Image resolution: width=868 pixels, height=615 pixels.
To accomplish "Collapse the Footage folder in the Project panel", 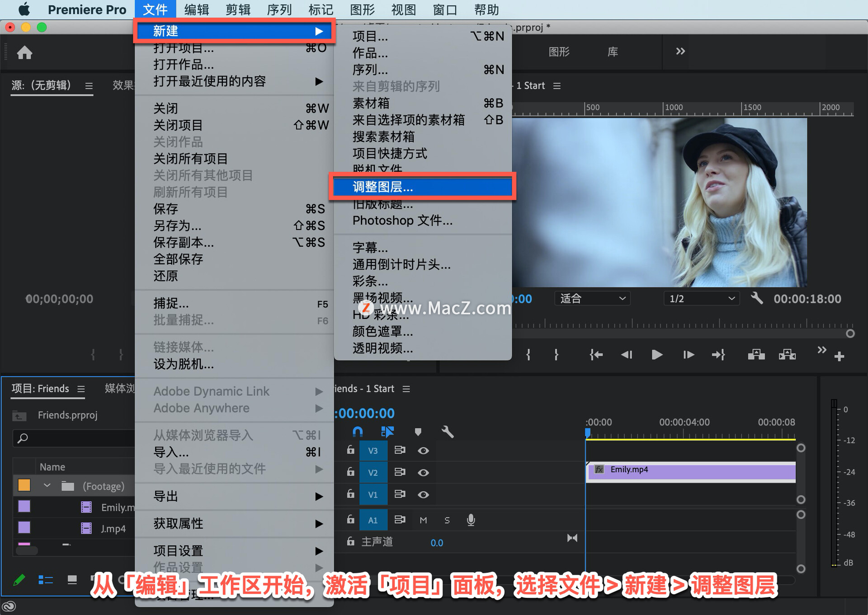I will pyautogui.click(x=47, y=485).
